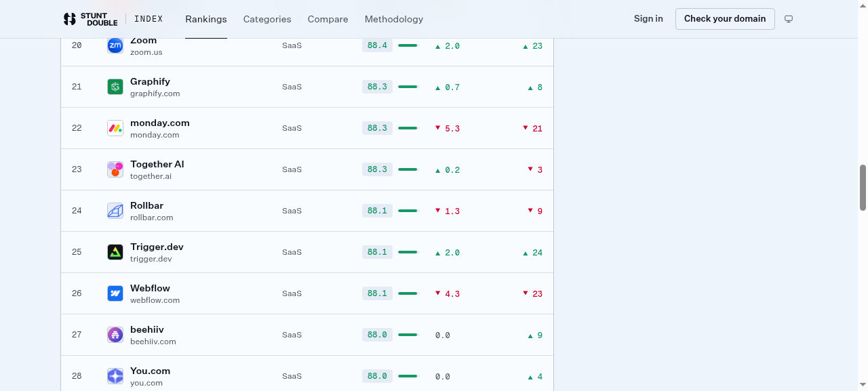Click the beehiiv.com domain text
The height and width of the screenshot is (391, 868).
click(153, 342)
